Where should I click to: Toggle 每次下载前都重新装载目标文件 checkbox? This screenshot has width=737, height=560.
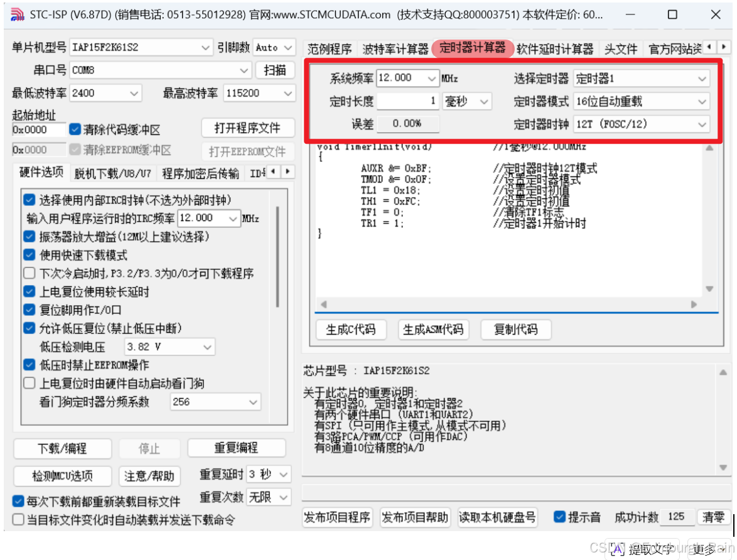pyautogui.click(x=18, y=501)
